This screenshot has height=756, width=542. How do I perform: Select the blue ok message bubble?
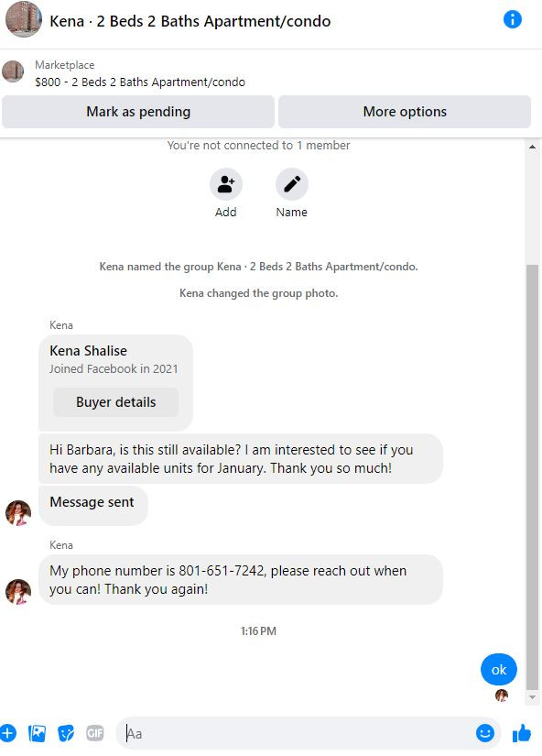coord(499,669)
